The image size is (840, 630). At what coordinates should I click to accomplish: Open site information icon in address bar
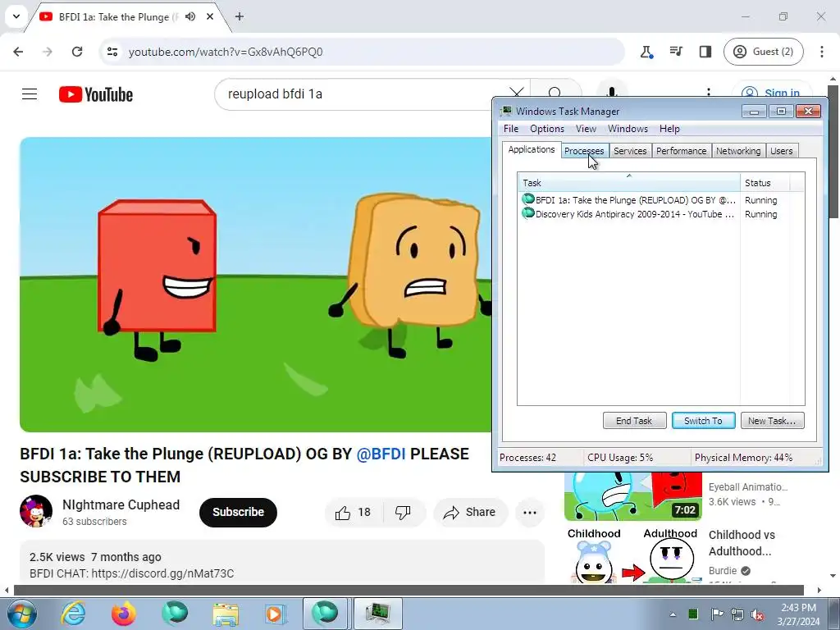click(112, 52)
